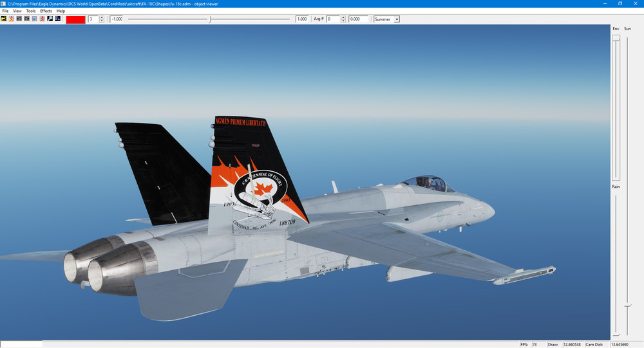
Task: Click the horizontal argument slider handle
Action: point(211,19)
